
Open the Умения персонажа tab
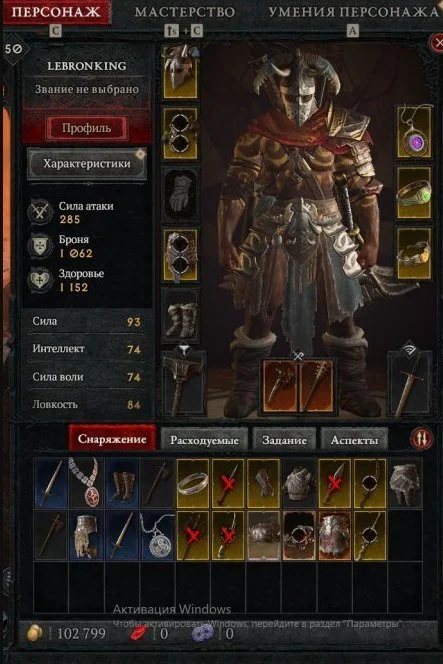(x=353, y=12)
